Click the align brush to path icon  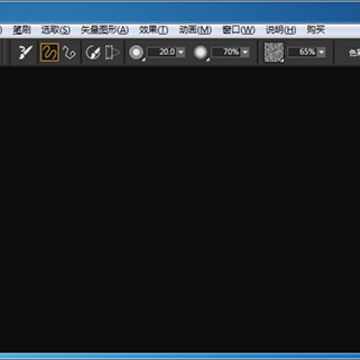pos(93,52)
